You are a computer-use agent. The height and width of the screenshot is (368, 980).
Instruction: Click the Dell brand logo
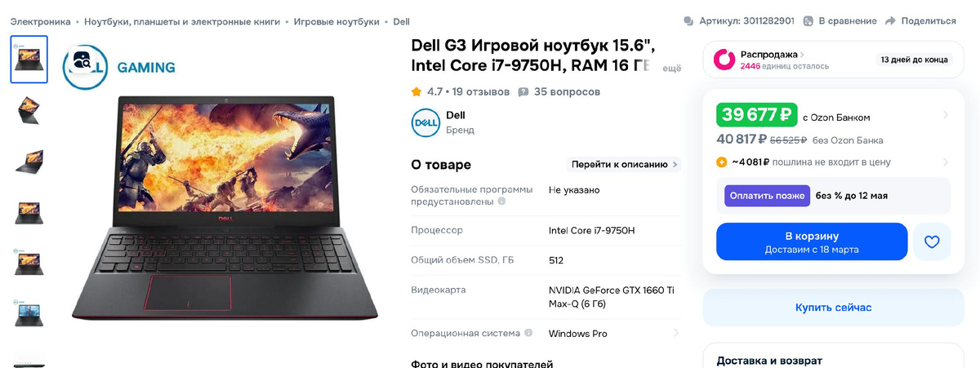425,122
